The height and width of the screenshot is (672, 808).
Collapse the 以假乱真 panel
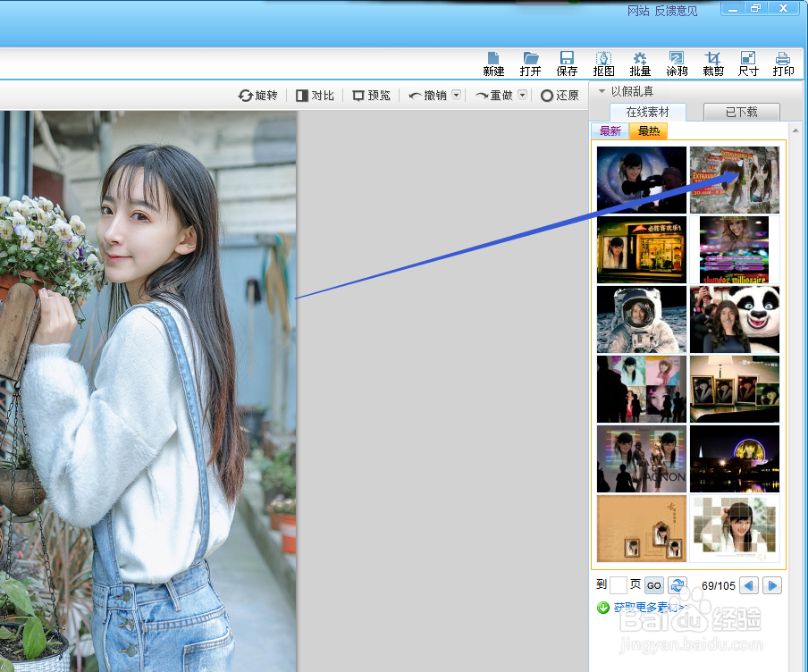(602, 91)
